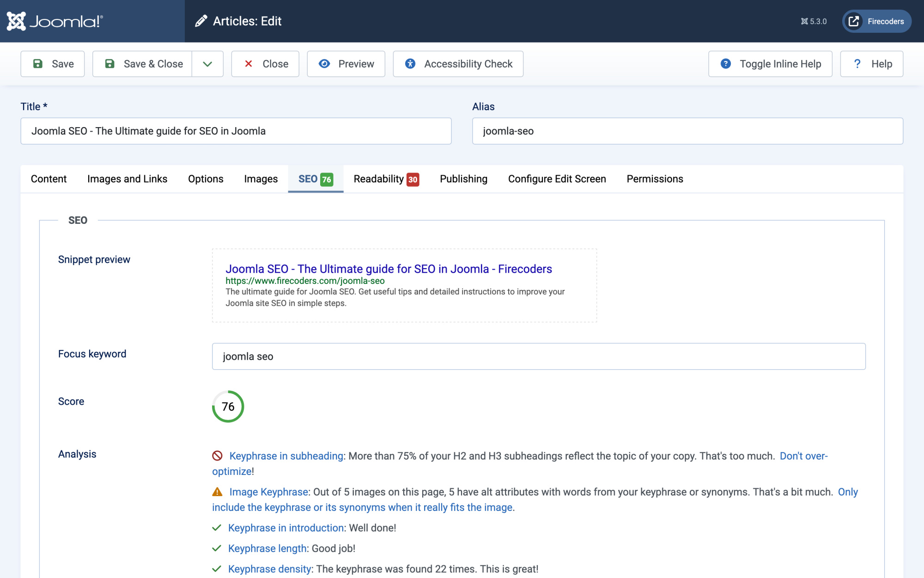Image resolution: width=924 pixels, height=578 pixels.
Task: Expand the Save & Close dropdown arrow
Action: pyautogui.click(x=207, y=64)
